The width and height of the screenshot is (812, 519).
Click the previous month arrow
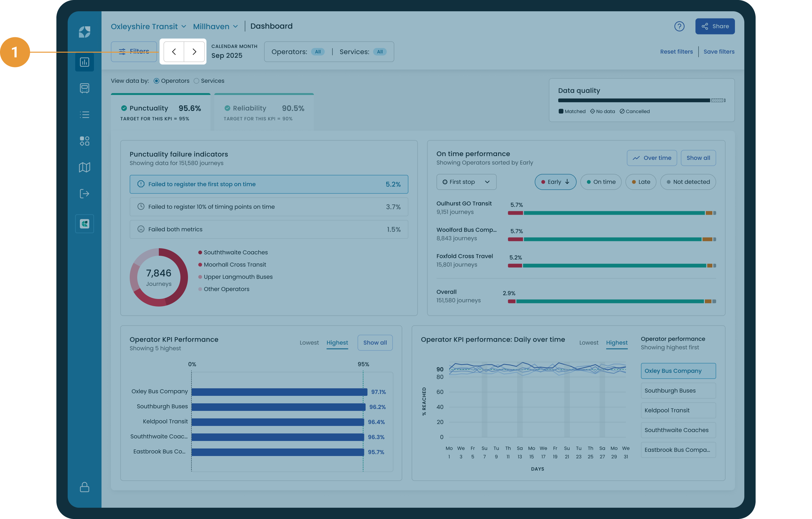(174, 52)
